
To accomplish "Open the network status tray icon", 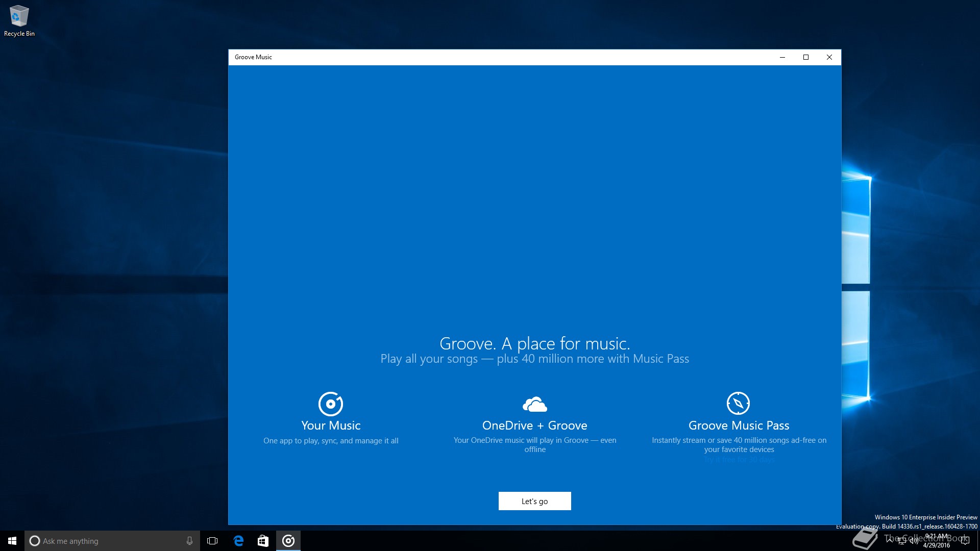I will click(x=902, y=541).
